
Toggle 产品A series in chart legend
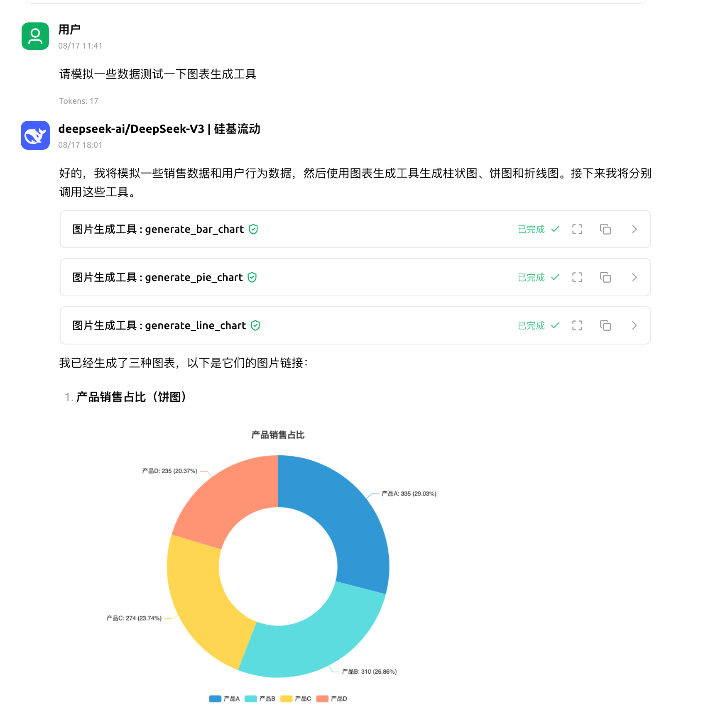pos(224,699)
